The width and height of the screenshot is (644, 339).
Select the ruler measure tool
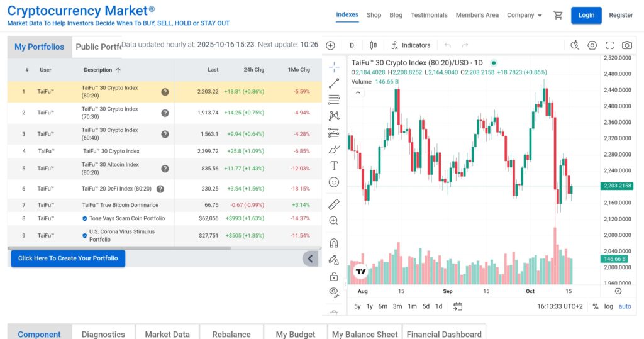334,204
